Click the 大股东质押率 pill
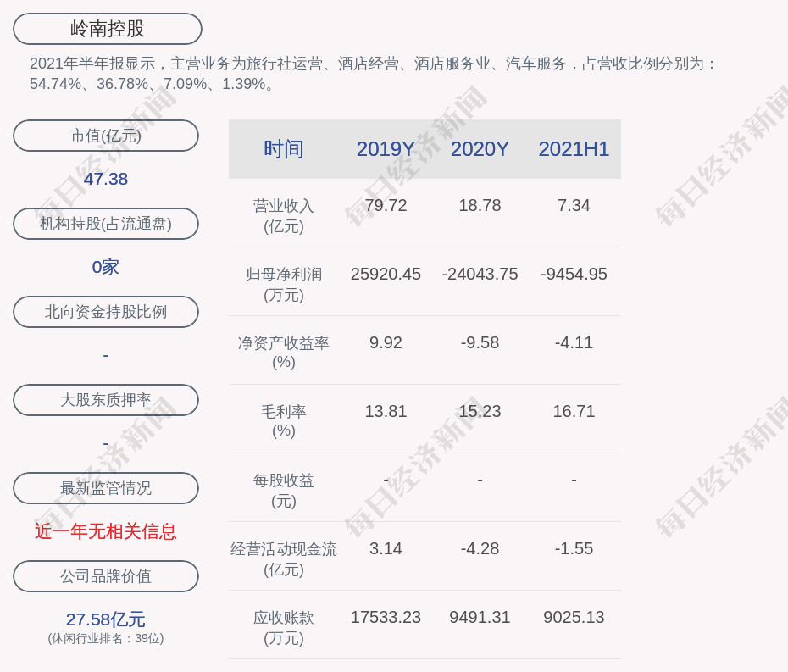Image resolution: width=788 pixels, height=672 pixels. pos(106,400)
